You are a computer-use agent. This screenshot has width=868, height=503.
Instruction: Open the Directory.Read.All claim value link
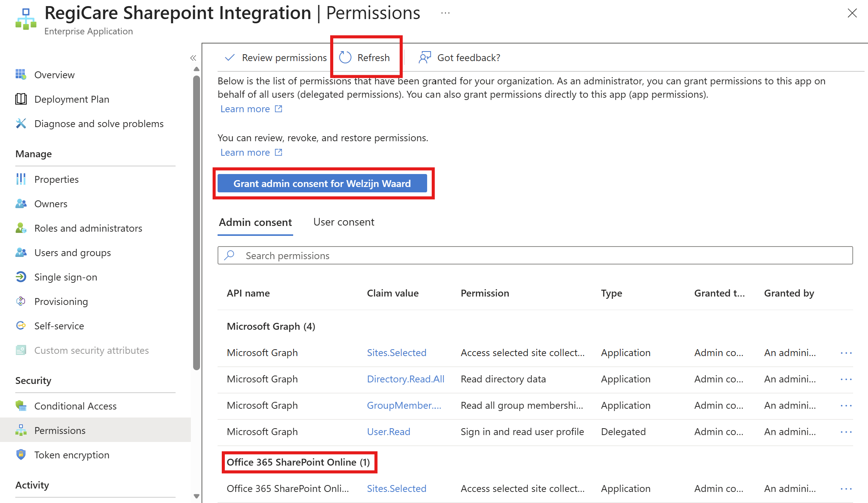[x=405, y=379]
